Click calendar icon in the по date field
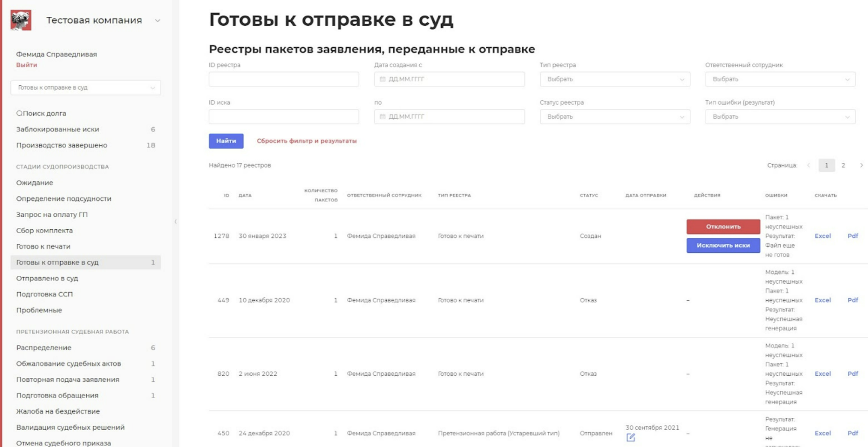868x447 pixels. [x=383, y=117]
